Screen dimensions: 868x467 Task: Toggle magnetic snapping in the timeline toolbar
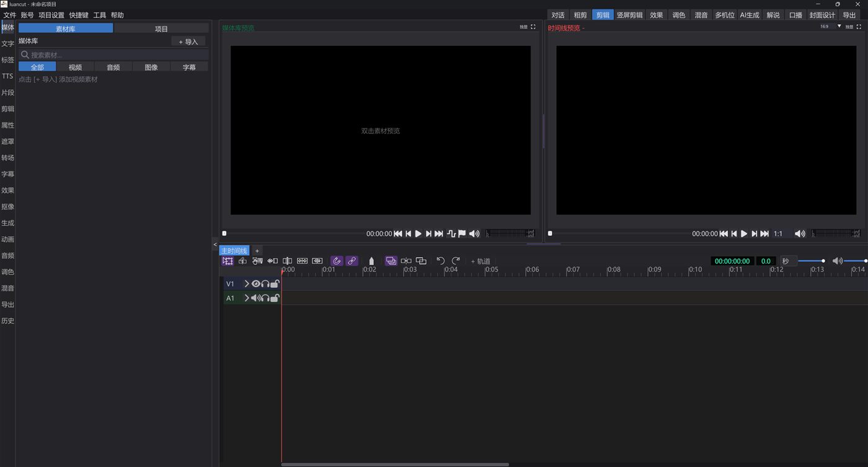(x=337, y=261)
